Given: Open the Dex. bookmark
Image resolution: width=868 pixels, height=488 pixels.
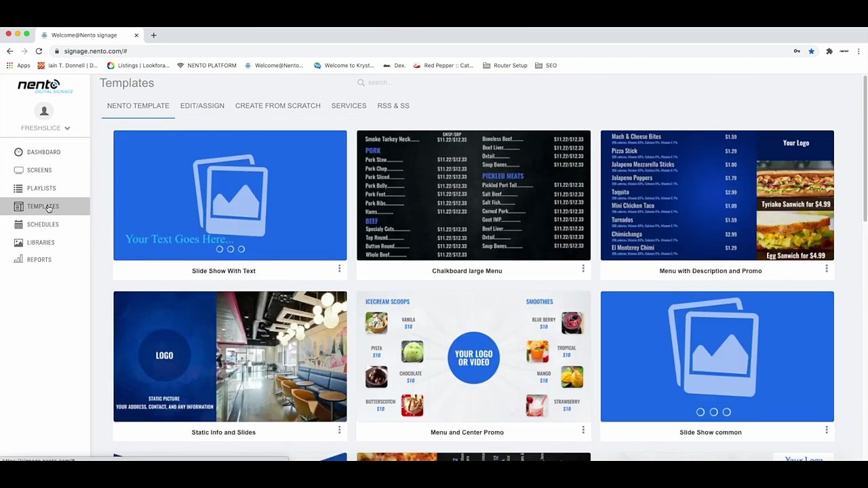Looking at the screenshot, I should [394, 66].
